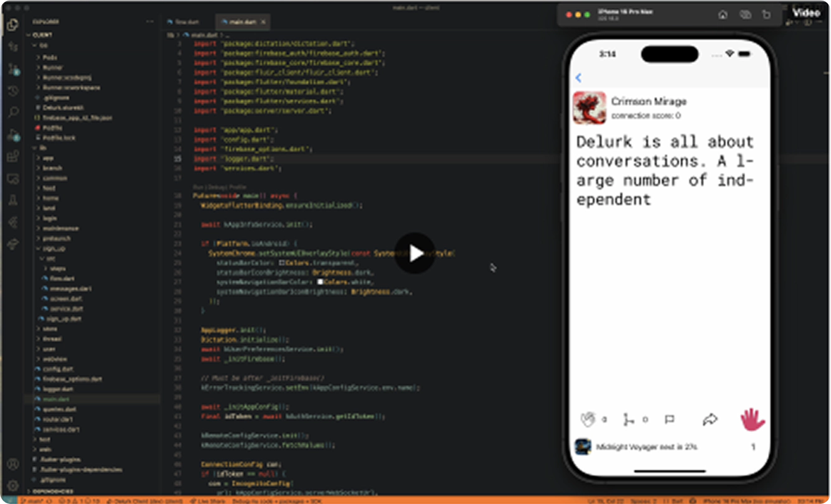Tap the pink waving hand icon
Screen dimensions: 831x504
[x=752, y=419]
